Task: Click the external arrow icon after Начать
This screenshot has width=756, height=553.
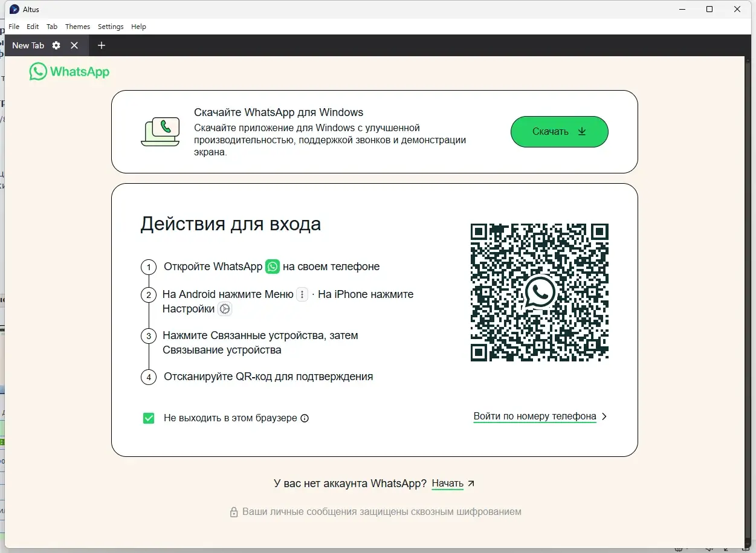Action: (471, 483)
